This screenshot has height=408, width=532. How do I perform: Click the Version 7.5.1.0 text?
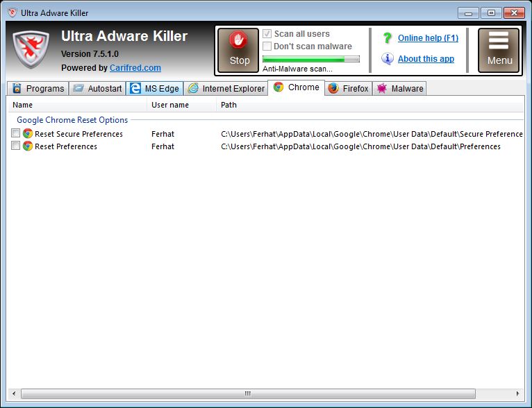90,54
